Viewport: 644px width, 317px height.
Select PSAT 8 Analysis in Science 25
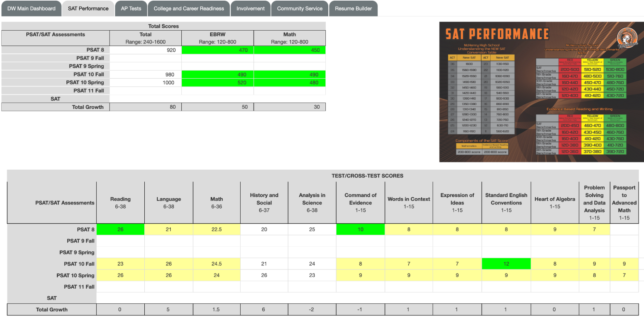pyautogui.click(x=312, y=229)
